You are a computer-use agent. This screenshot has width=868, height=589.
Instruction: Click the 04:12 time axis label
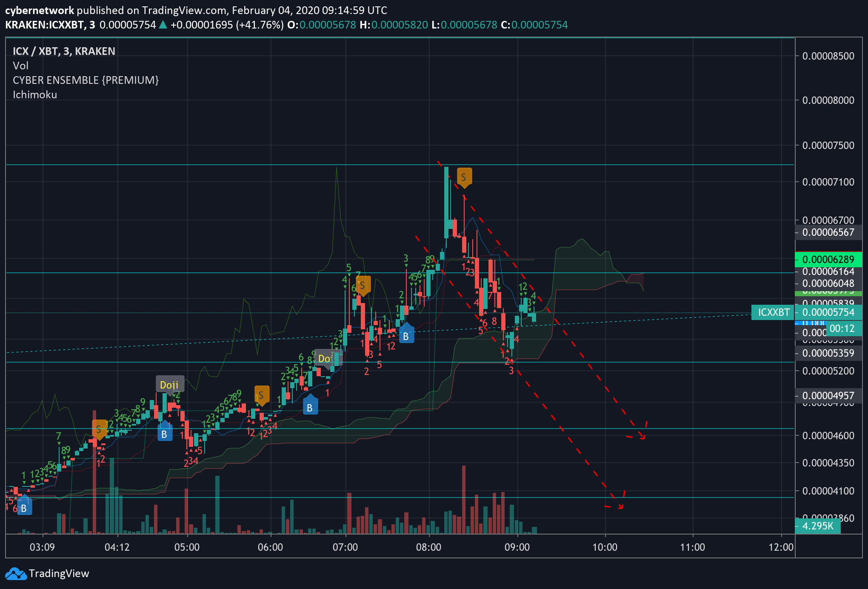point(117,547)
